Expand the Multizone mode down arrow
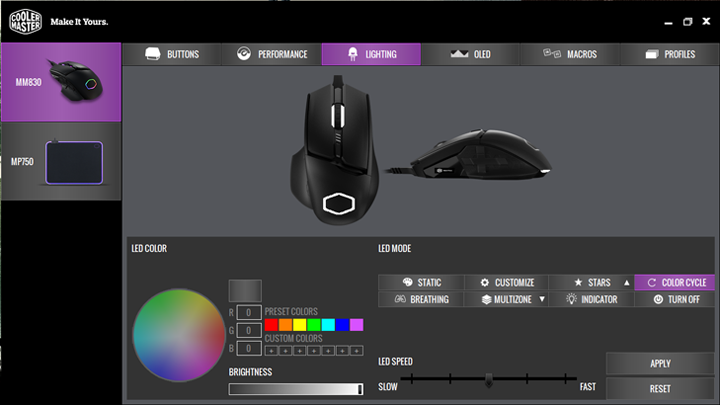 tap(542, 299)
